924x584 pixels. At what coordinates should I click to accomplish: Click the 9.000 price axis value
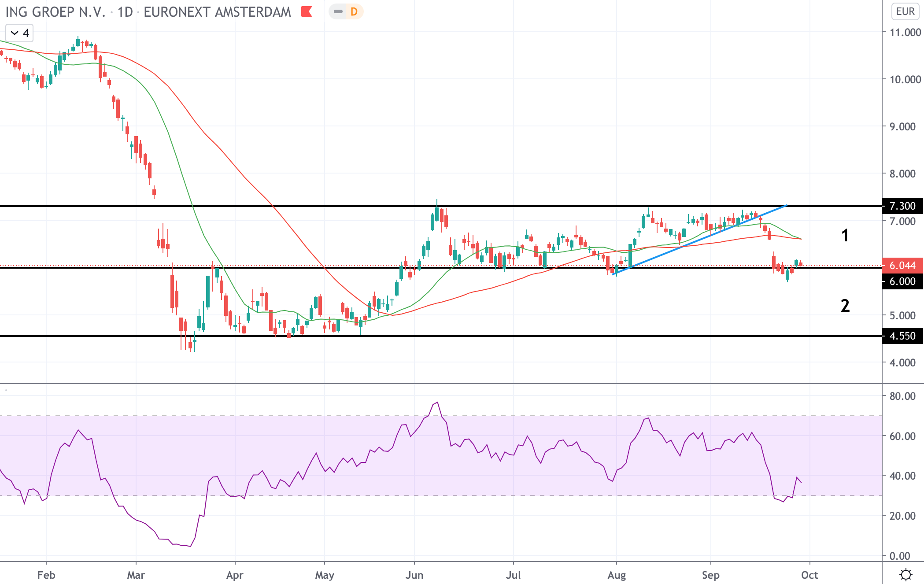point(902,126)
